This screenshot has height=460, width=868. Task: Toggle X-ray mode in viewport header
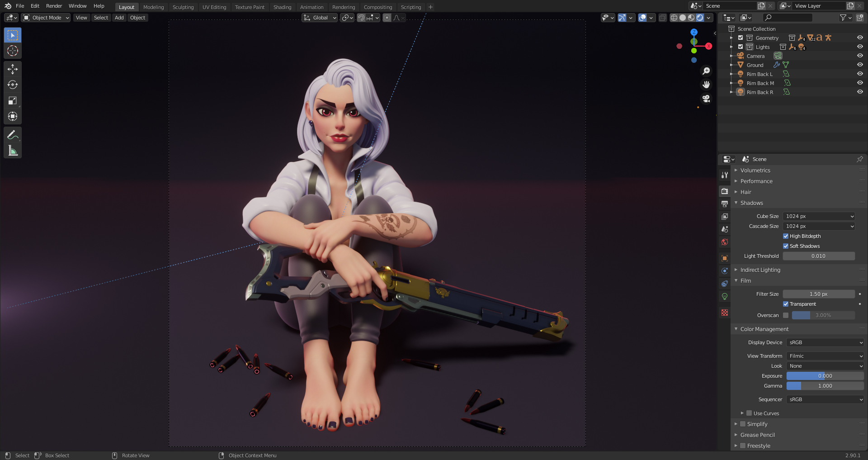click(x=662, y=18)
